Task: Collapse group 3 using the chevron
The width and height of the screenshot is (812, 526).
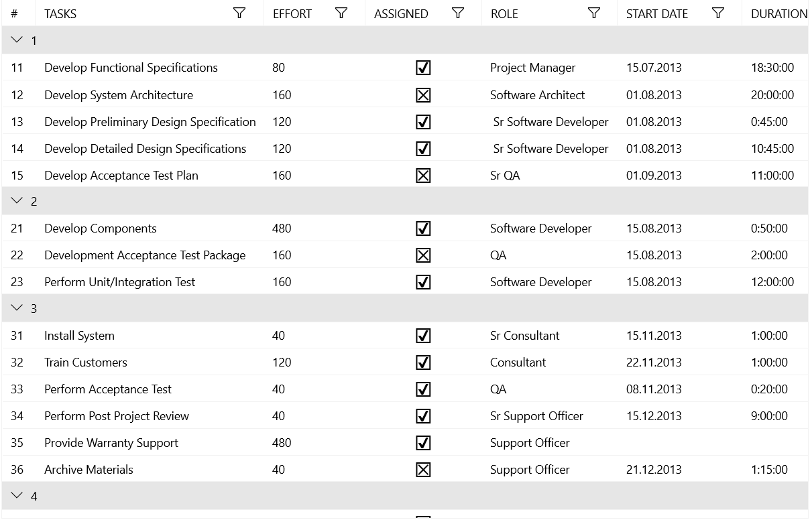Action: pyautogui.click(x=17, y=308)
